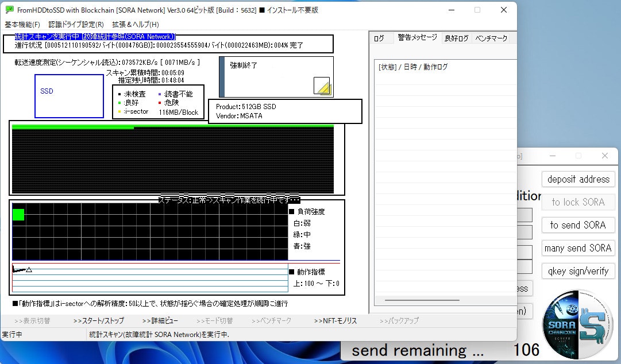Click the Product: 512GB SSD text
621x364 pixels.
pos(246,106)
